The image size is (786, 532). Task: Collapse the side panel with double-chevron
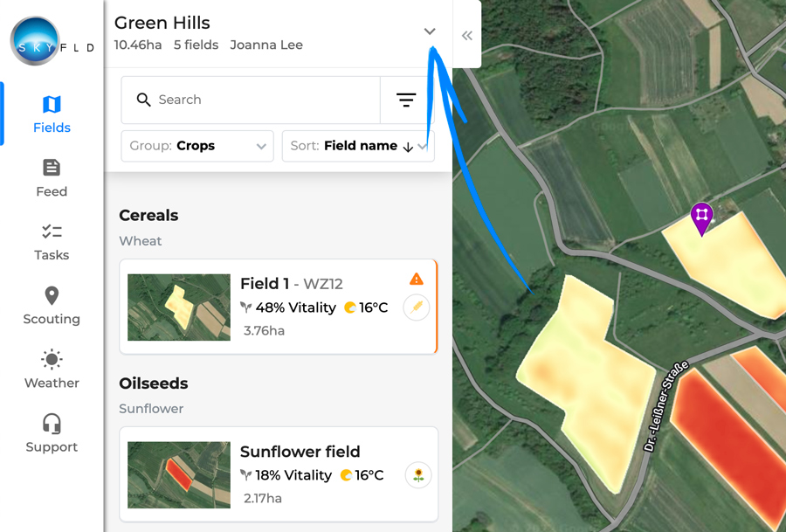pyautogui.click(x=466, y=36)
